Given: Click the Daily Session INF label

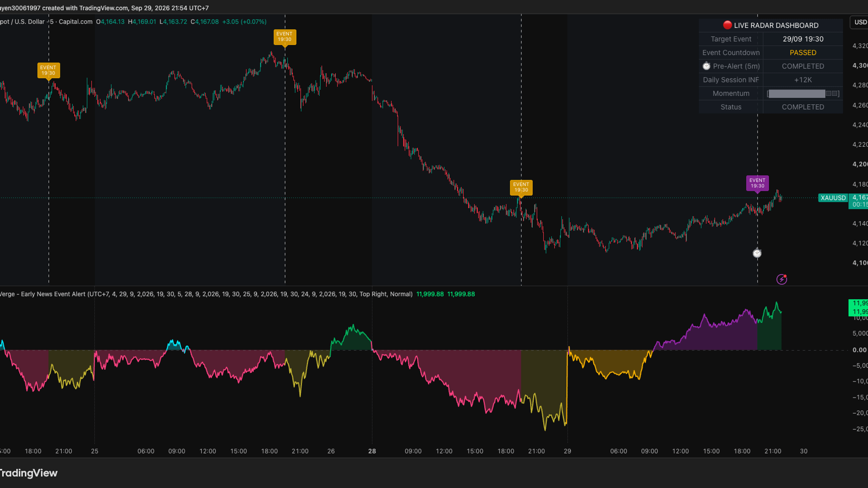Looking at the screenshot, I should click(x=731, y=80).
